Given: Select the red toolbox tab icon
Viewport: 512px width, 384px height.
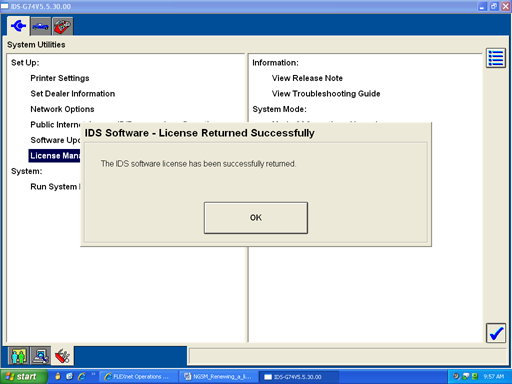Looking at the screenshot, I should (63, 26).
